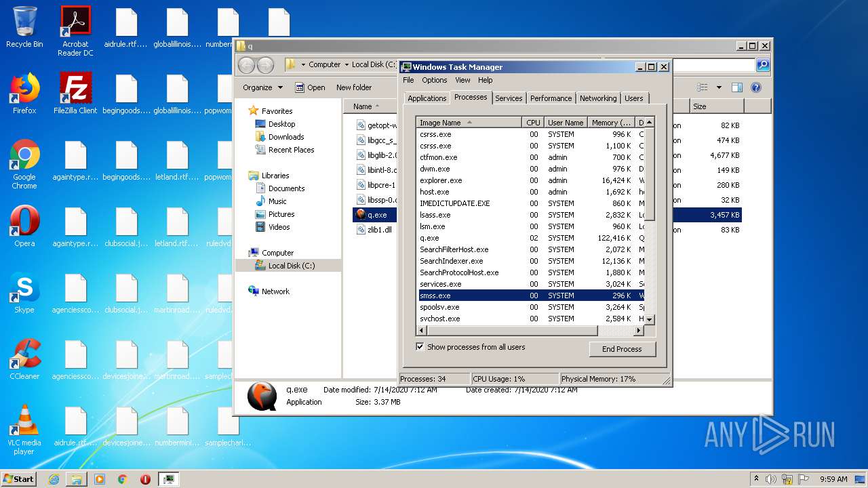Click New folder in Explorer toolbar

[354, 87]
